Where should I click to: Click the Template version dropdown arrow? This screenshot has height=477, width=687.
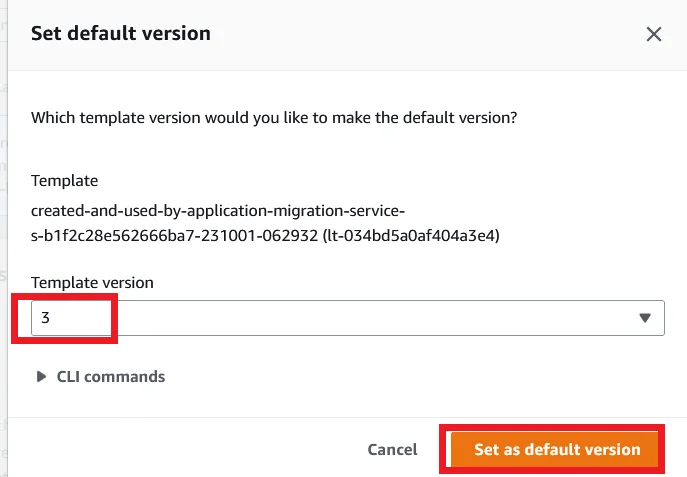click(x=645, y=318)
